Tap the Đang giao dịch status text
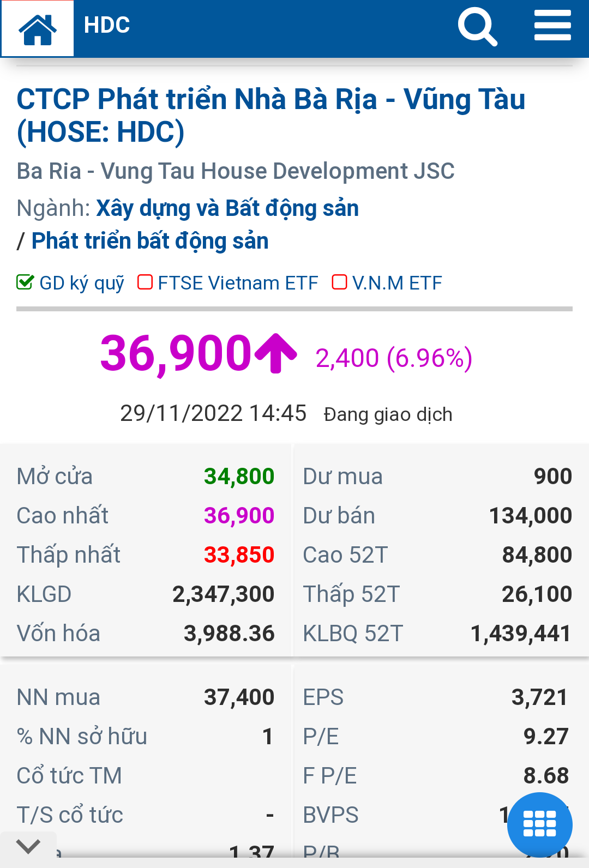Screen dimensions: 589x868 388,414
